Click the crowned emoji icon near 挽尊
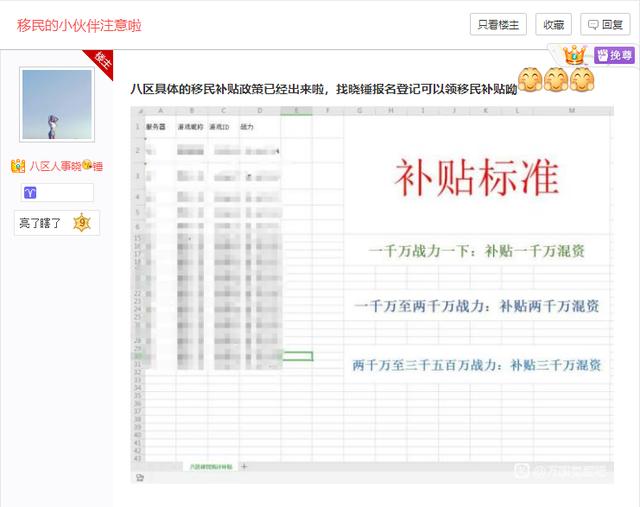This screenshot has height=507, width=640. [x=574, y=55]
